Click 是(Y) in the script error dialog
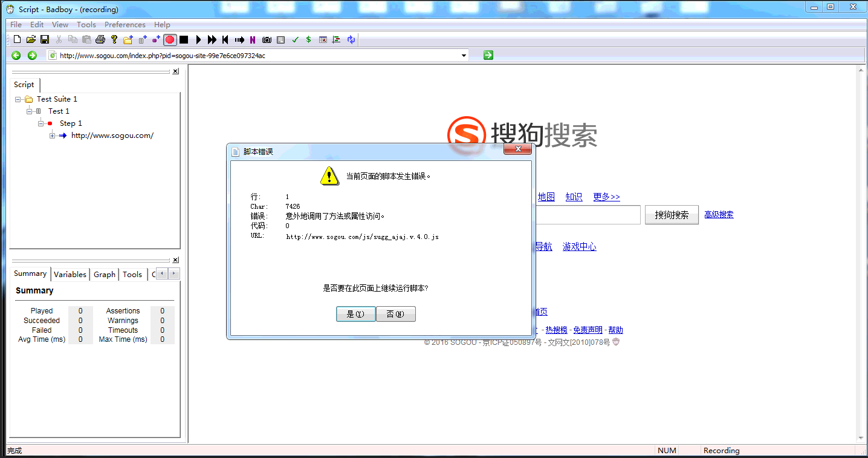 (355, 314)
